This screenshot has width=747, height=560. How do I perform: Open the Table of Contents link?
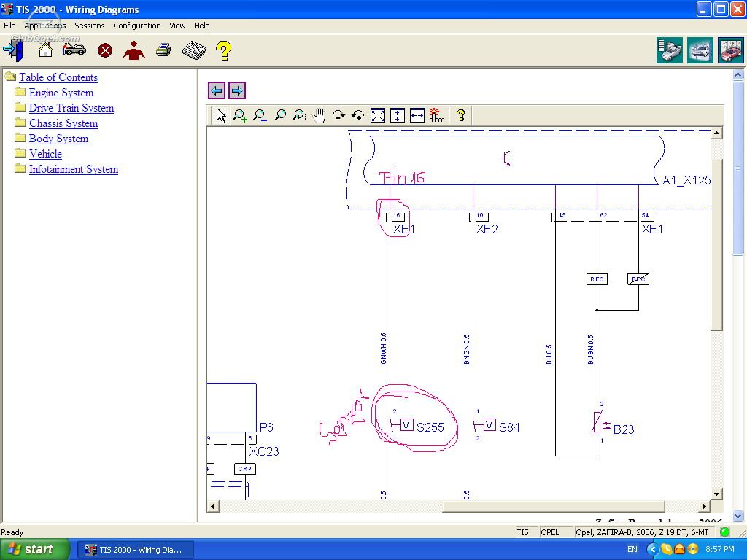(x=58, y=77)
